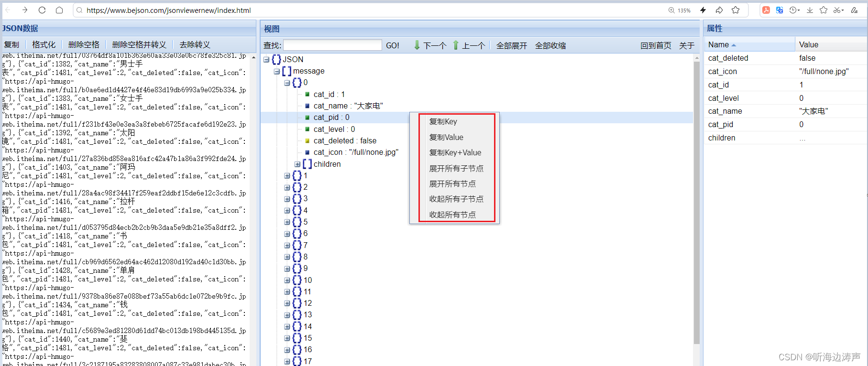This screenshot has width=868, height=366.
Task: Select cat_name property row
Action: click(785, 111)
